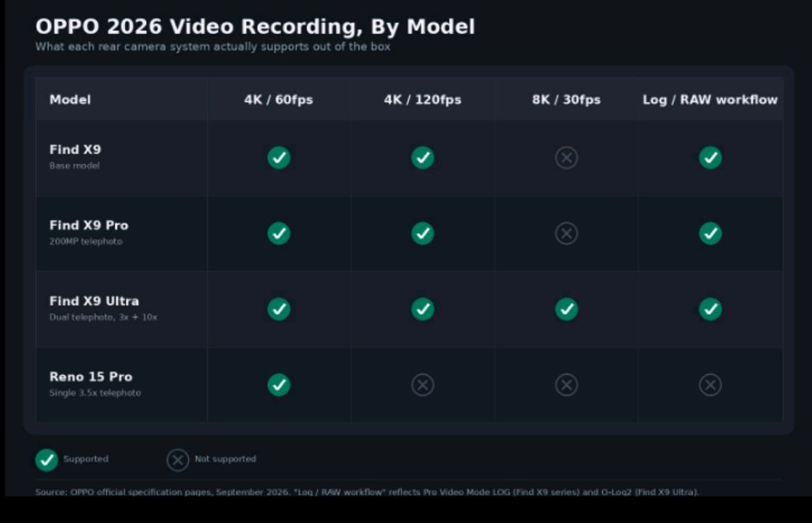Click the green Supported legend checkmark icon

tap(46, 460)
